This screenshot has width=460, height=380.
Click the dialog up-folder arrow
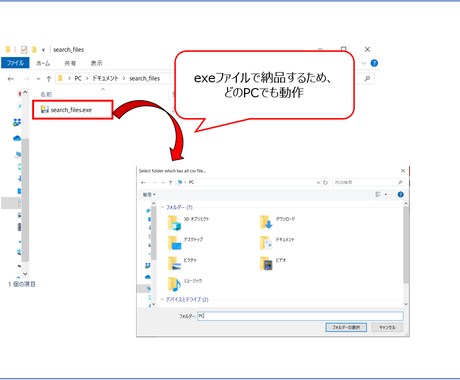click(170, 182)
